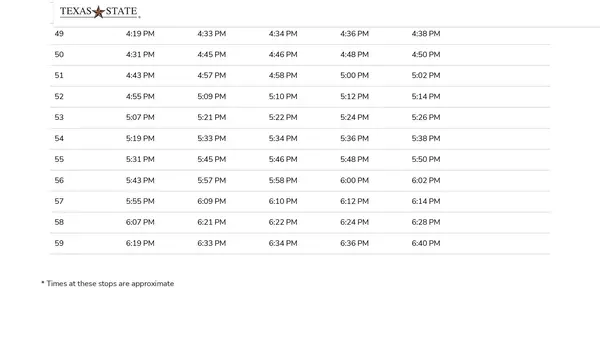
Task: Click trip 50's 4:45 PM time
Action: 212,55
